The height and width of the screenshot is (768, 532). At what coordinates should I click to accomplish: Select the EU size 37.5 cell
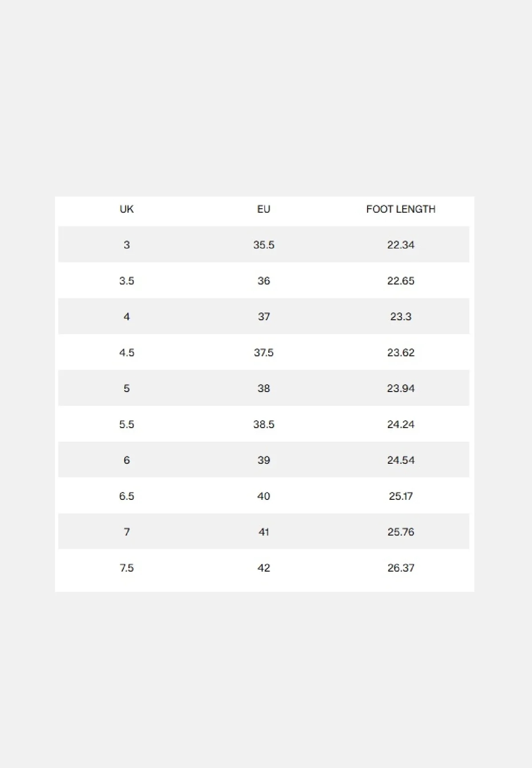pyautogui.click(x=264, y=353)
